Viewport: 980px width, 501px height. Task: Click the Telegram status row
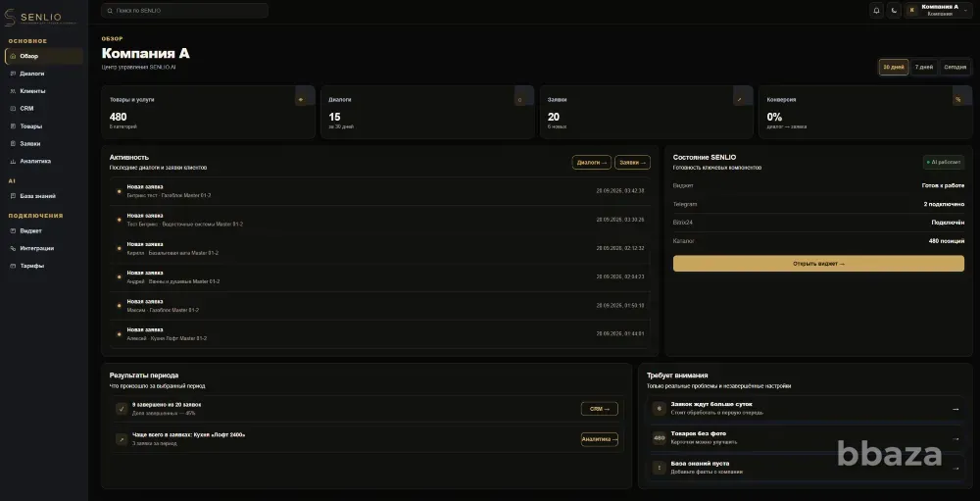[818, 205]
